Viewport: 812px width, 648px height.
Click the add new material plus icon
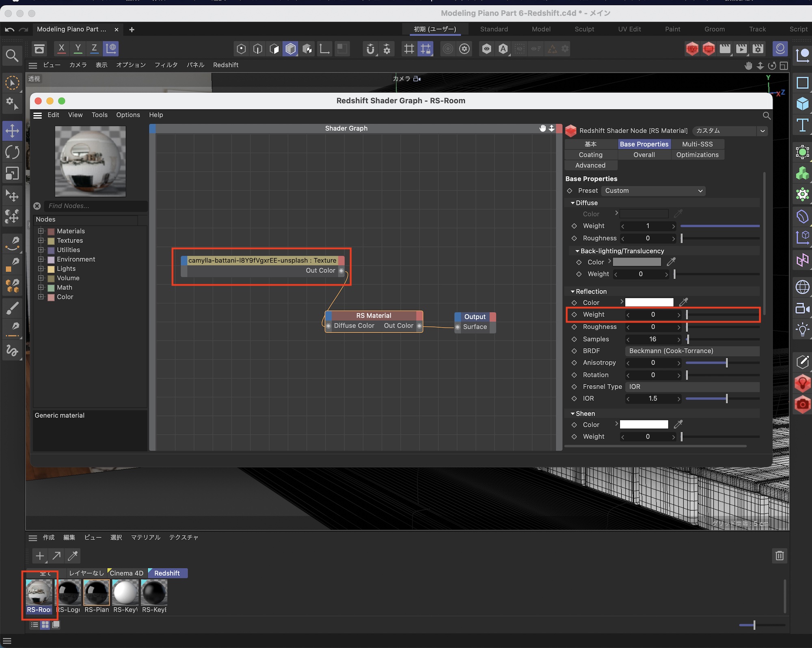coord(40,555)
